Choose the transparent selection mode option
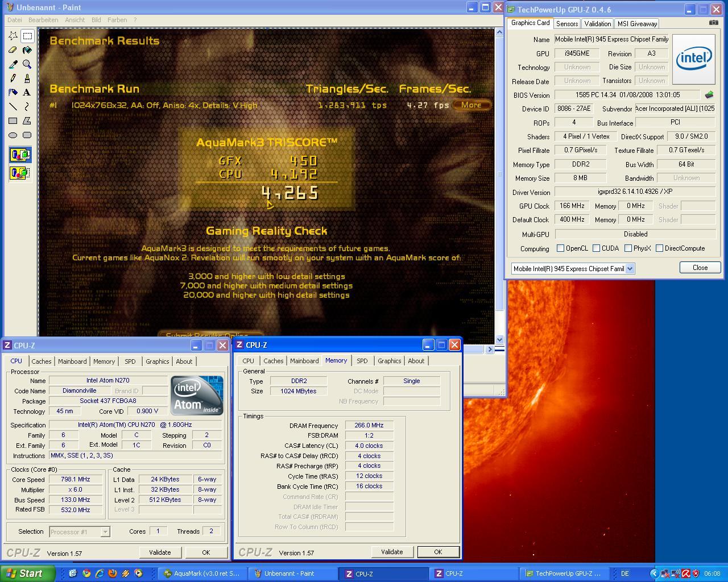Screen dimensions: 728x582 pos(20,173)
